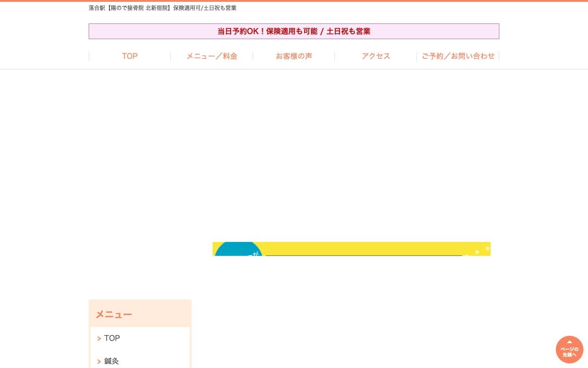Open the 鍼灸 sidebar link
Image resolution: width=588 pixels, height=368 pixels.
point(112,361)
